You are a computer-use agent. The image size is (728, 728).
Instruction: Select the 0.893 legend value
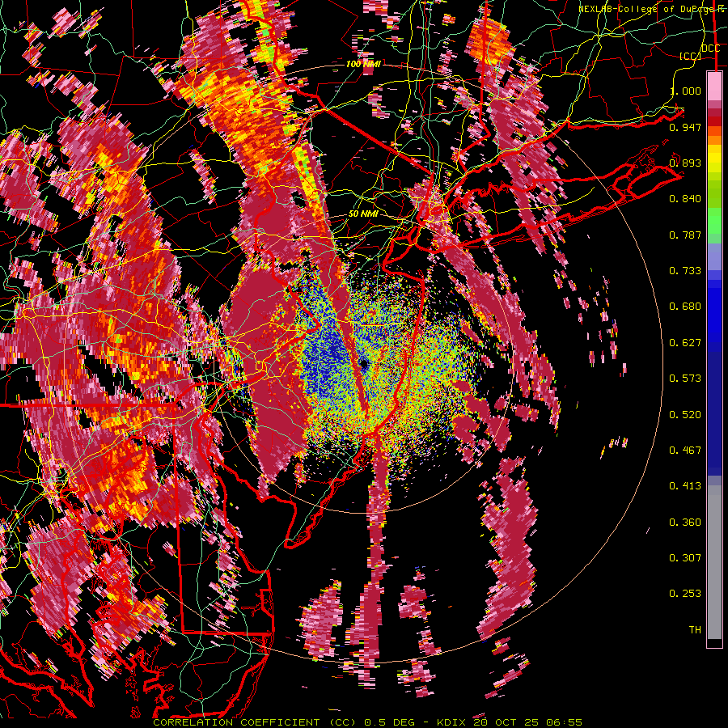(x=685, y=163)
